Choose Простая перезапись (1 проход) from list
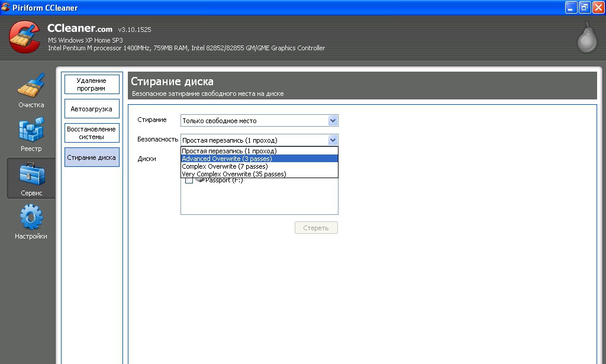This screenshot has height=364, width=606. coord(259,151)
